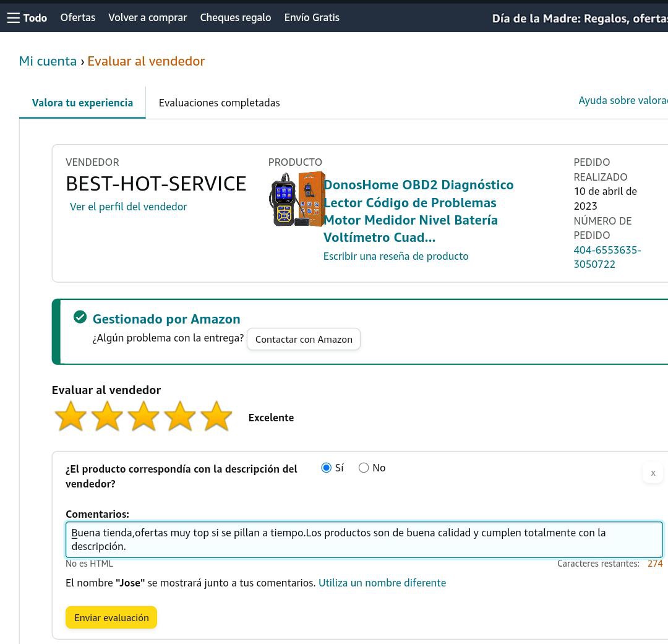Open Cheques regalo in navigation bar
This screenshot has width=668, height=644.
tap(236, 17)
